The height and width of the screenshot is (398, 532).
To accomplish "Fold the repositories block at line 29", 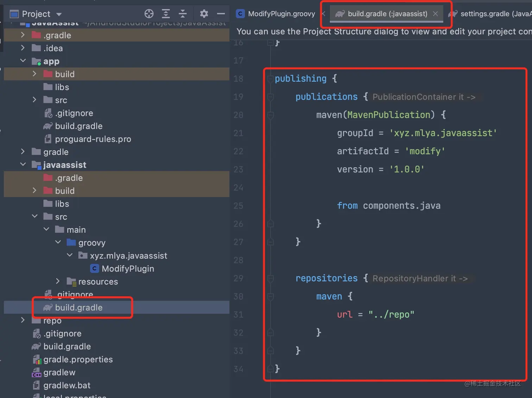I will coord(271,278).
